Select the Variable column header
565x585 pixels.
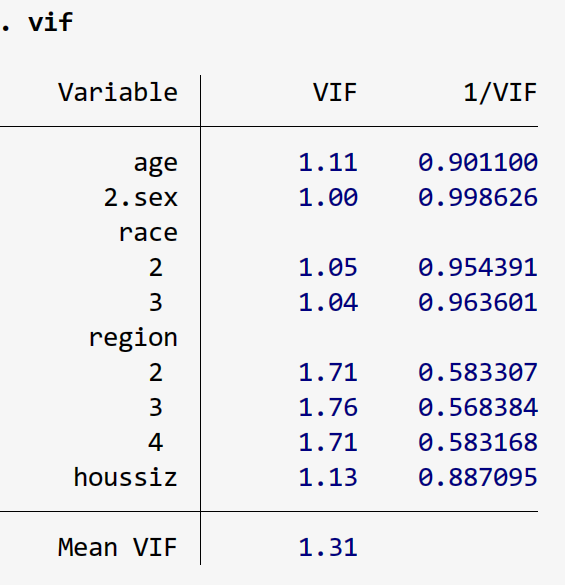click(118, 92)
